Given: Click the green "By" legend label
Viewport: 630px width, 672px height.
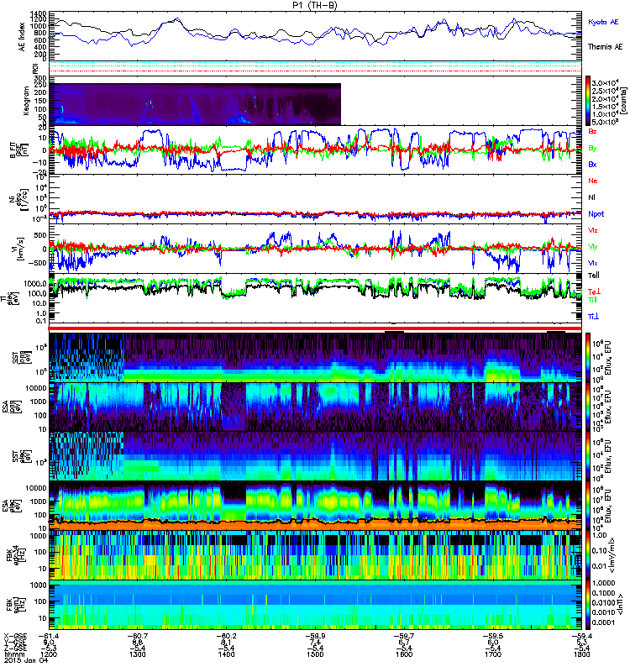Looking at the screenshot, I should [592, 148].
